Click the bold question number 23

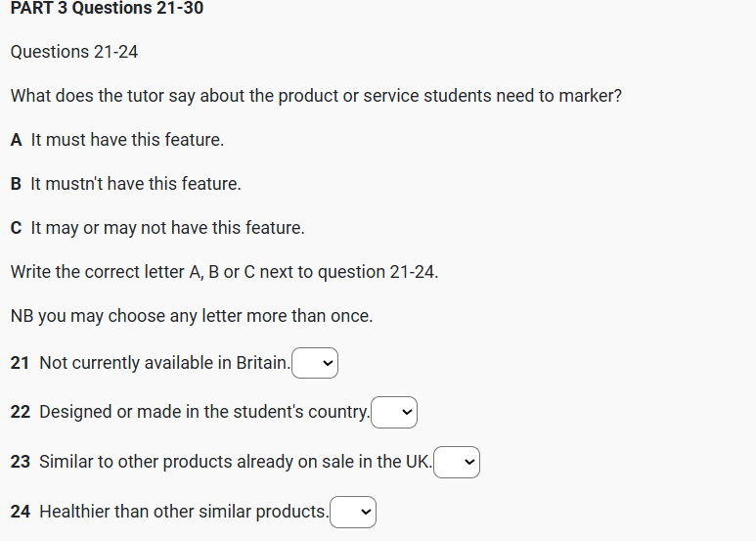tap(21, 461)
